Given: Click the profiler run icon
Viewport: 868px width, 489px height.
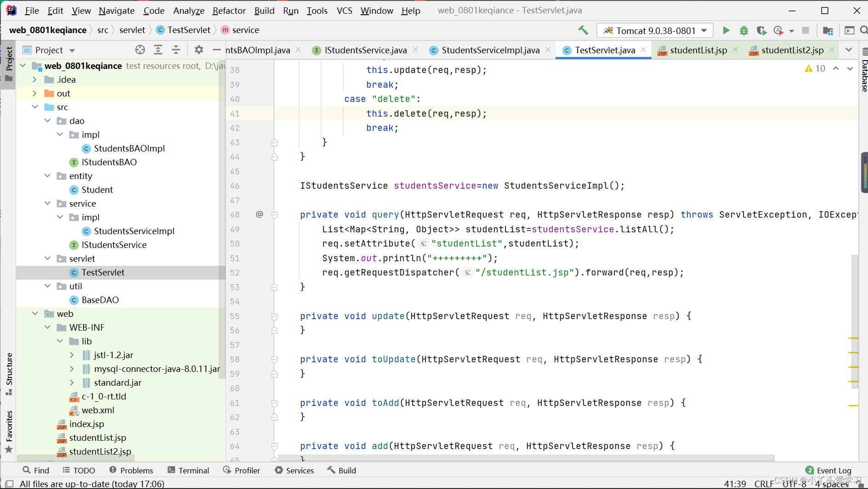Looking at the screenshot, I should (x=778, y=30).
